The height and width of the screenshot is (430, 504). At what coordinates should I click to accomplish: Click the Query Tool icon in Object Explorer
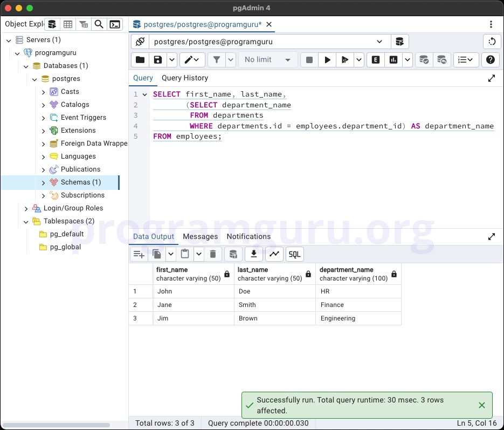pyautogui.click(x=52, y=24)
